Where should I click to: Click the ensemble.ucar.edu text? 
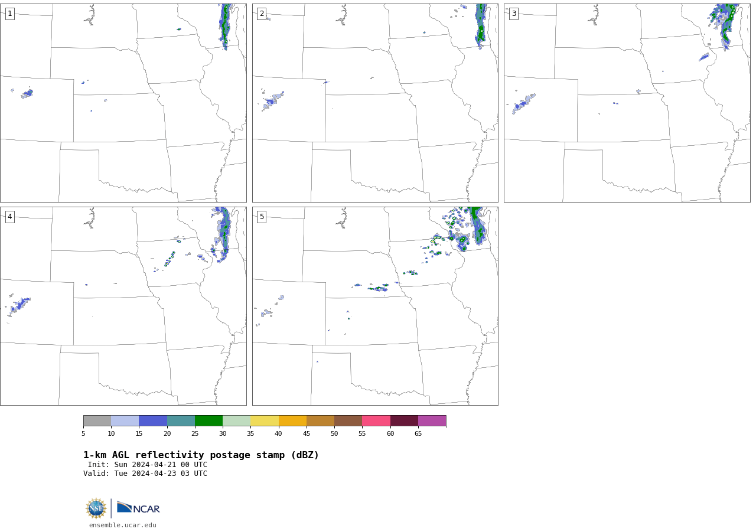point(123,525)
